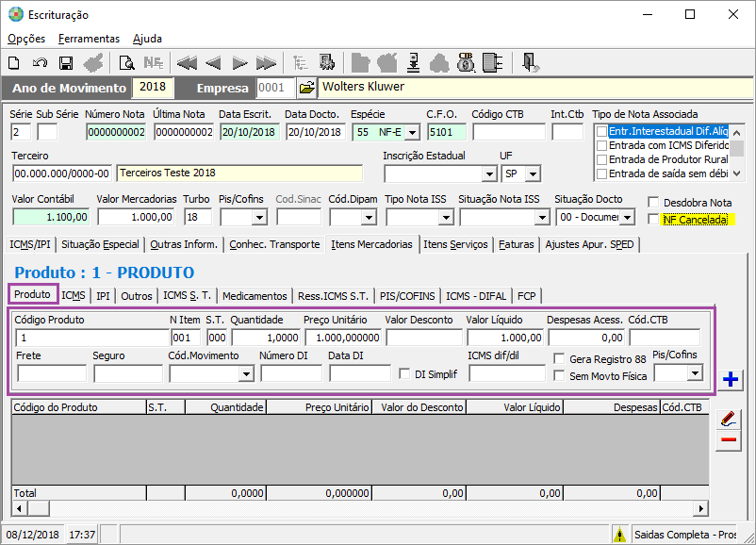Exit via the door toolbar icon
Image resolution: width=756 pixels, height=545 pixels.
[x=531, y=62]
